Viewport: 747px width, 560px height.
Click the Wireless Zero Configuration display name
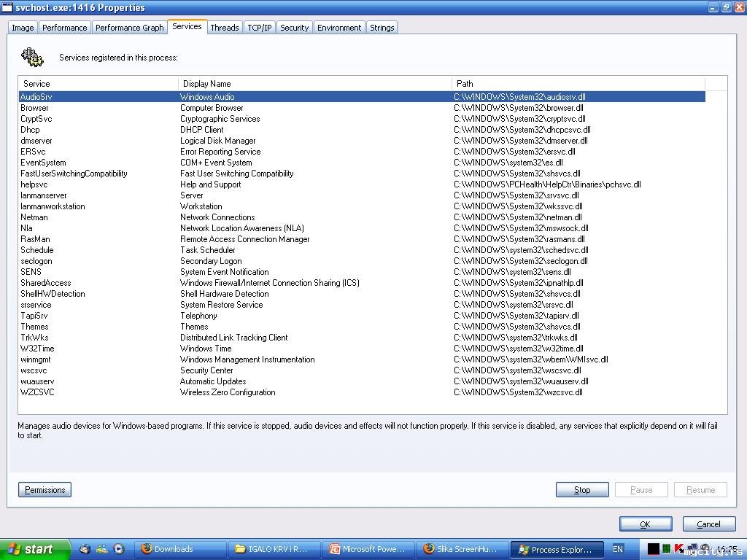tap(228, 392)
